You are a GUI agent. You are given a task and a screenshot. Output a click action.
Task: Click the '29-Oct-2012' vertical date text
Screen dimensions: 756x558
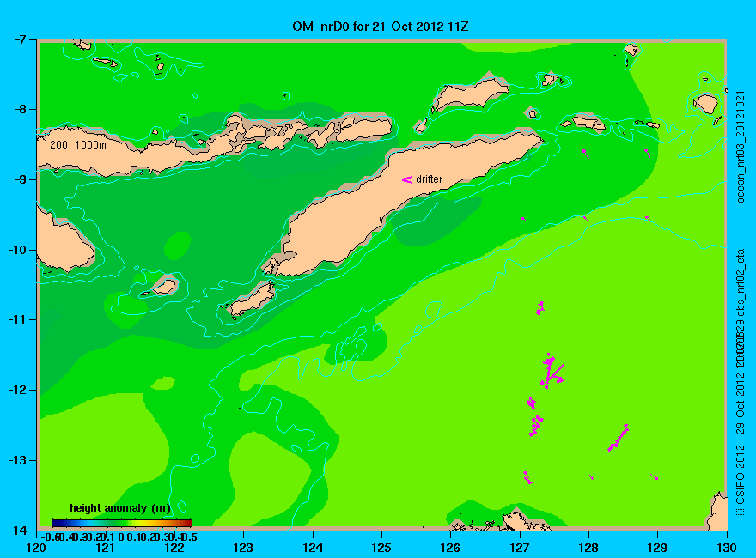click(741, 402)
